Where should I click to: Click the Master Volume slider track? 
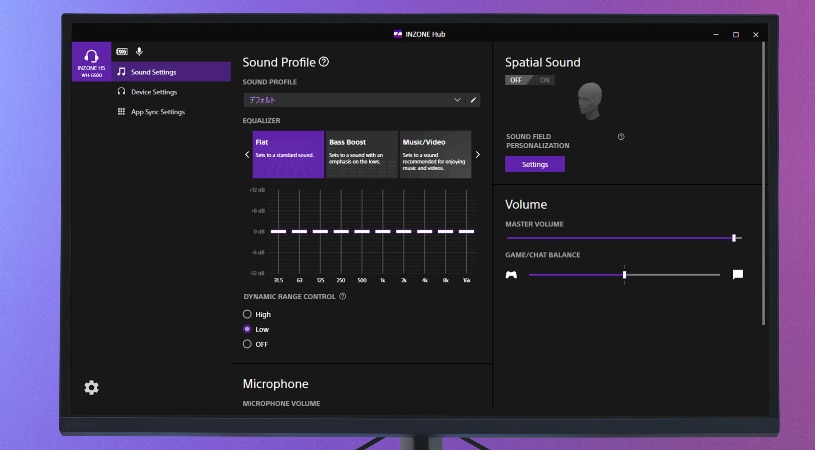[x=620, y=238]
